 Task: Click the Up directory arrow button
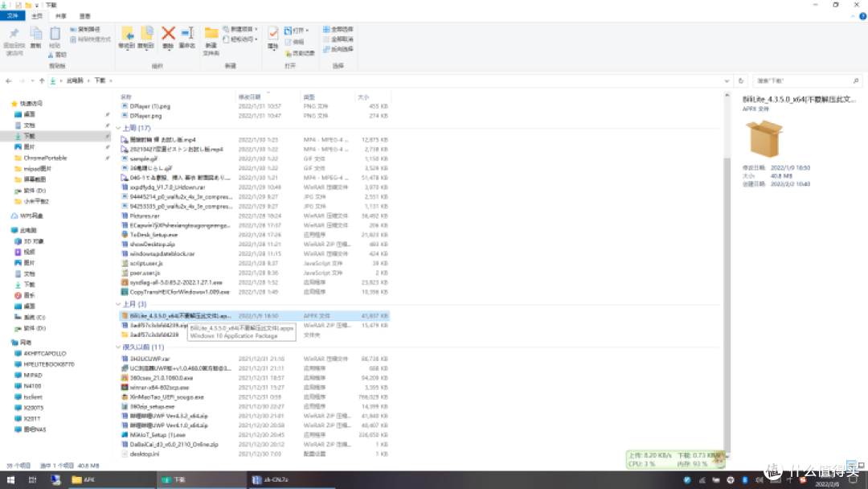(x=42, y=81)
